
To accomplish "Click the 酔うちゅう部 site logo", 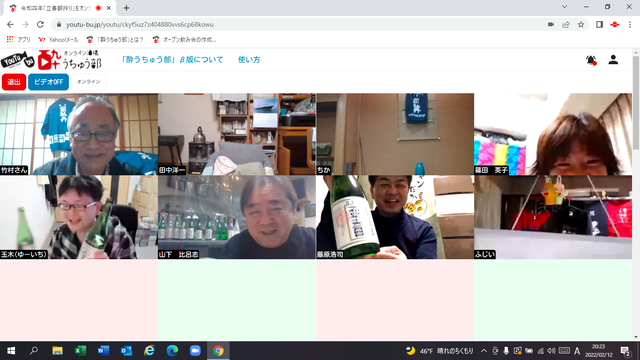I will 70,60.
